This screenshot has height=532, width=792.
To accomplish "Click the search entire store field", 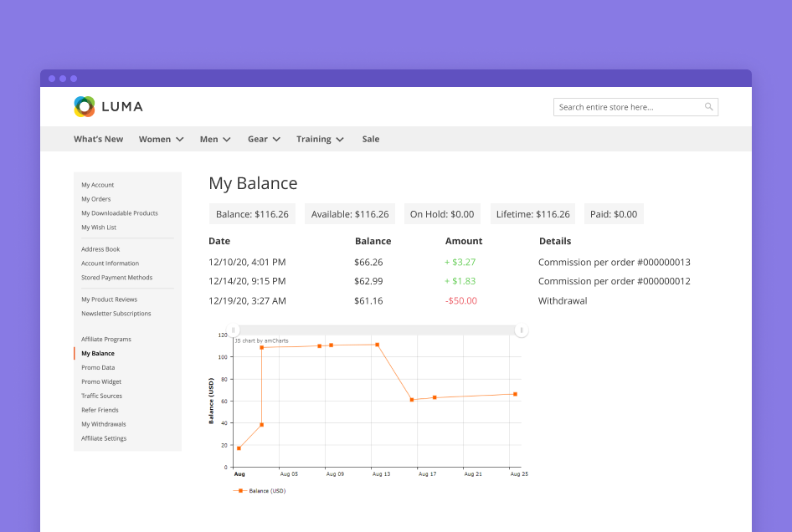I will coord(628,107).
